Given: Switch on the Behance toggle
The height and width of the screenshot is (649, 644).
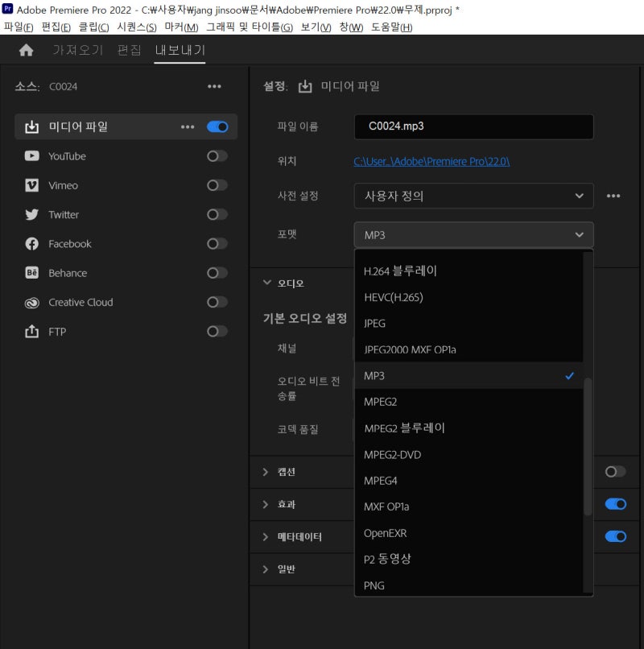Looking at the screenshot, I should (x=217, y=273).
